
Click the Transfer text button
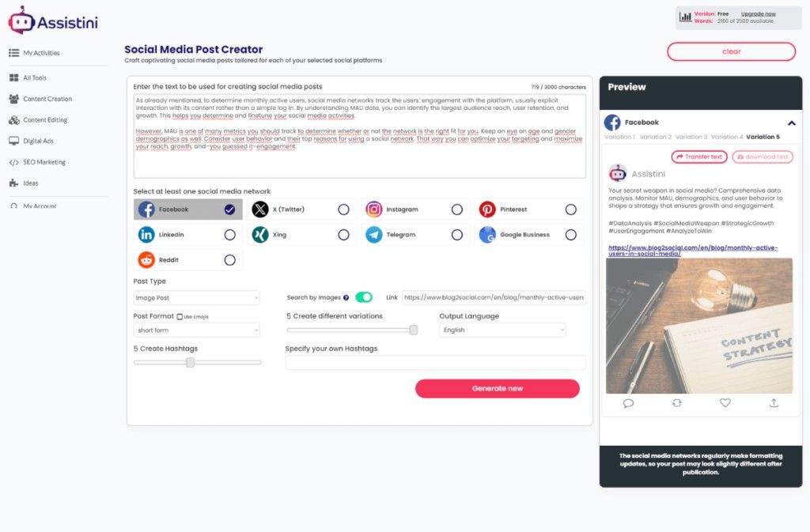click(699, 157)
